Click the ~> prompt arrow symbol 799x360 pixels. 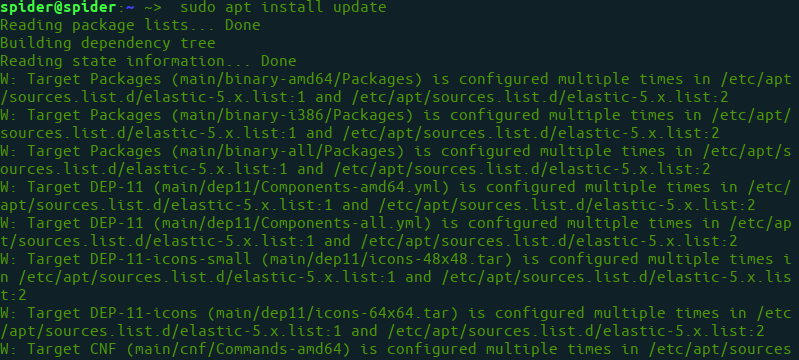[x=153, y=8]
